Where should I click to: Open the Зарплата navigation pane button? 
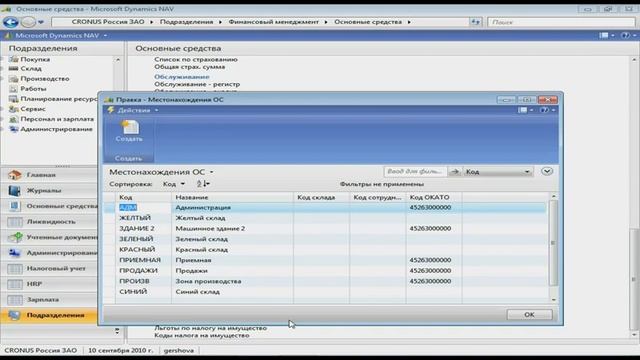pyautogui.click(x=49, y=299)
